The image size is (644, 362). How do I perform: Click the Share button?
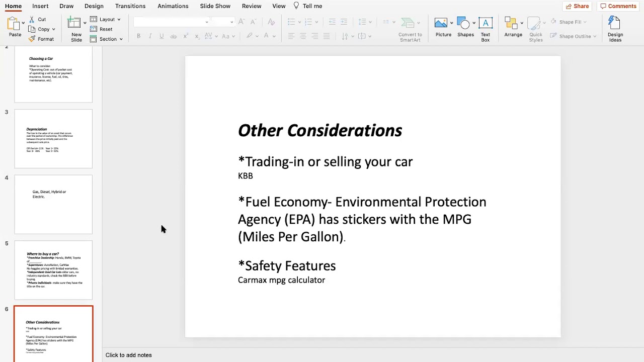pyautogui.click(x=577, y=6)
